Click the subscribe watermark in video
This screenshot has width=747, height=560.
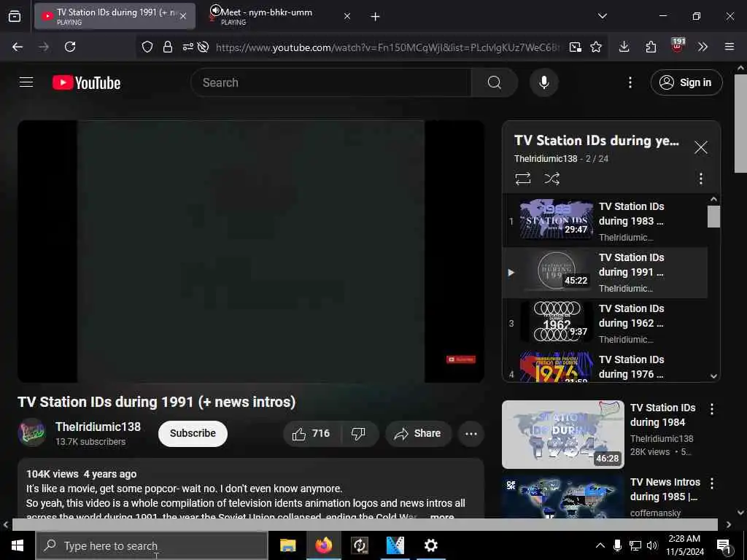click(461, 359)
